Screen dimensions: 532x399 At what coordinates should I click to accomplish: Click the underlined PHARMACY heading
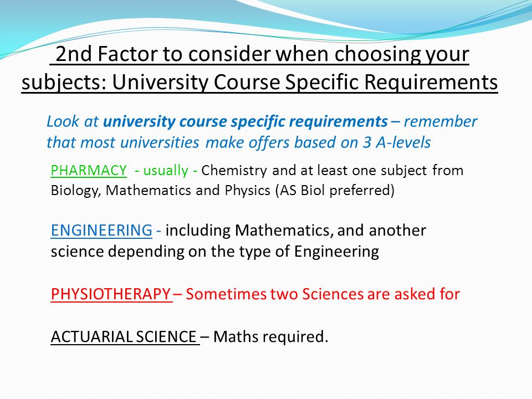(89, 170)
